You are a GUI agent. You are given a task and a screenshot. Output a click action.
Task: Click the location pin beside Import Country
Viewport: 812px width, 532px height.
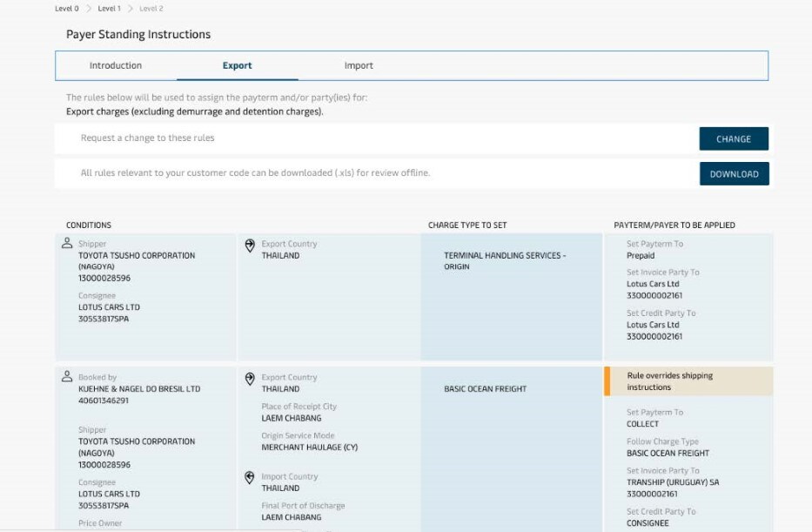click(x=250, y=477)
